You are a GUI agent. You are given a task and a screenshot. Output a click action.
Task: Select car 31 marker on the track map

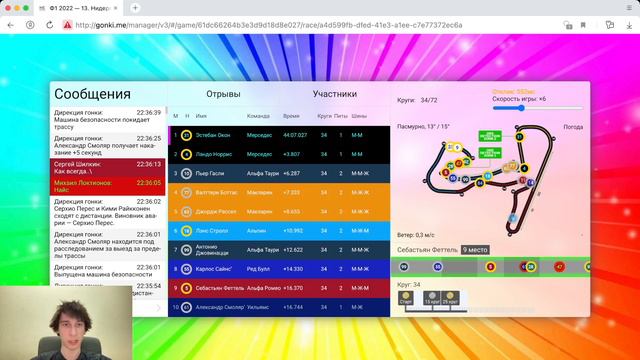coord(519,137)
